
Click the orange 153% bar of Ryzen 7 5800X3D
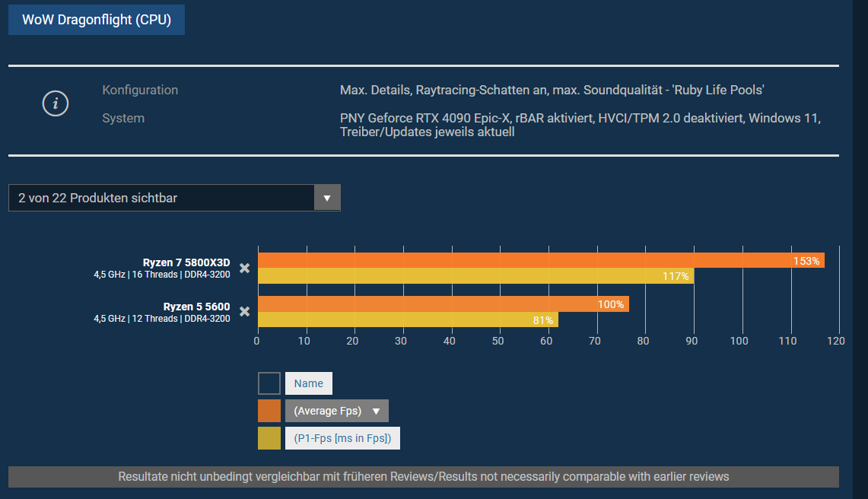541,260
